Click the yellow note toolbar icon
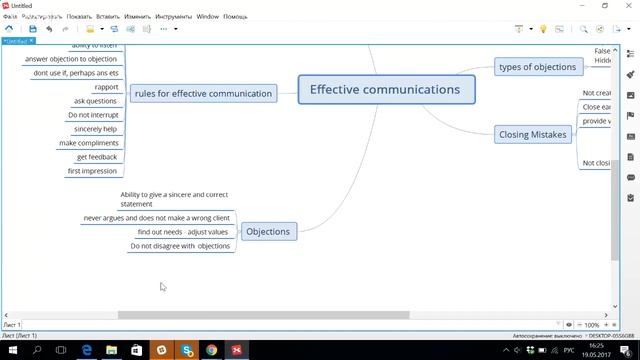The height and width of the screenshot is (360, 640). (x=90, y=29)
